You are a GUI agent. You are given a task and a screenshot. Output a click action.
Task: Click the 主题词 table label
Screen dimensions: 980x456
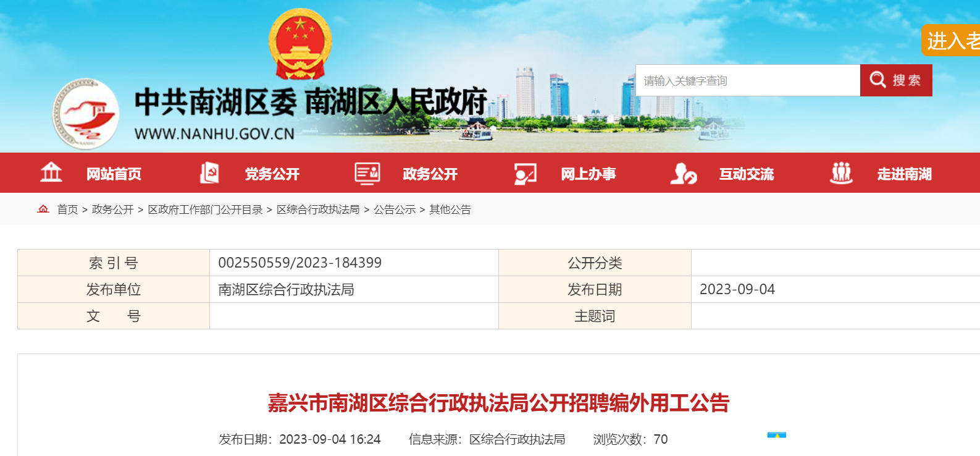595,316
